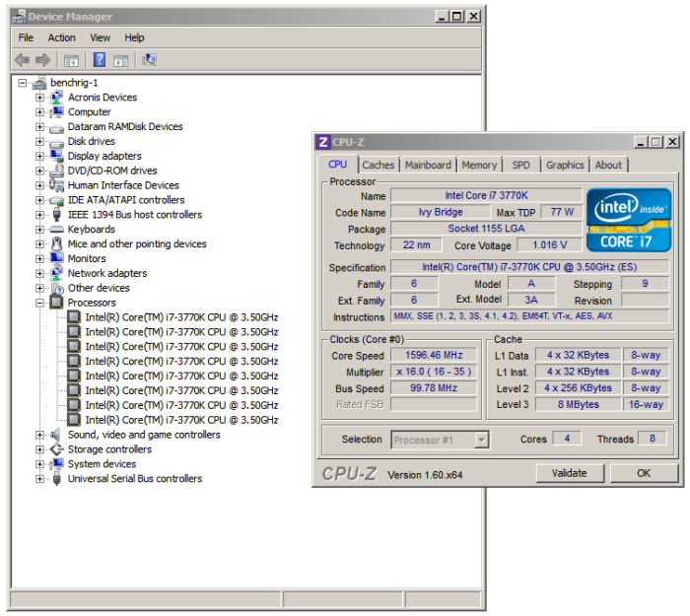Click the Scan for hardware changes toolbar icon
Image resolution: width=690 pixels, height=616 pixels.
[149, 59]
